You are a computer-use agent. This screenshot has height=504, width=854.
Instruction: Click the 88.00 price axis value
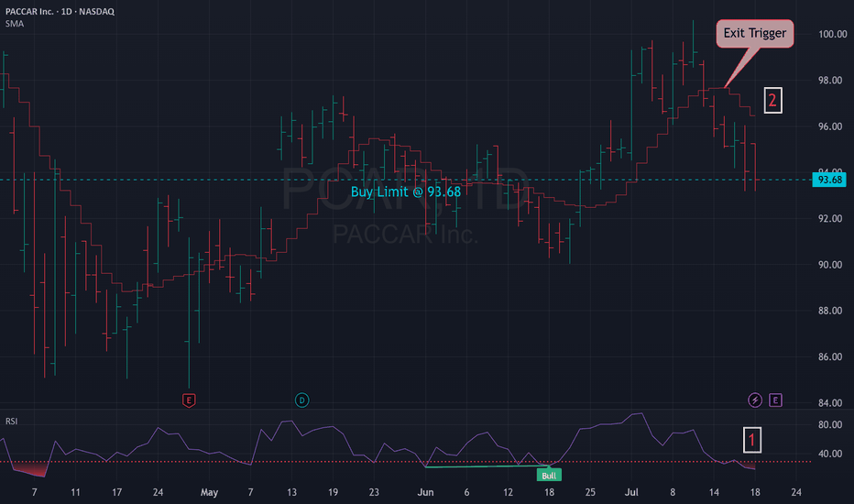(x=830, y=311)
